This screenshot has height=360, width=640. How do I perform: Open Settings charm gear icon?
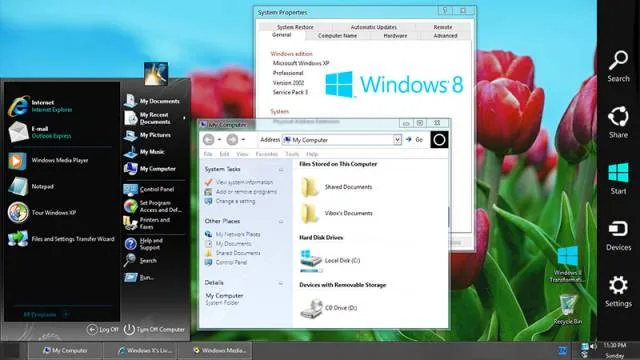click(618, 285)
